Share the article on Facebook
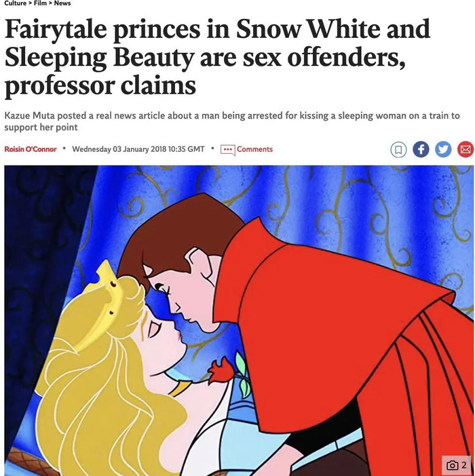Viewport: 475px width, 476px height. point(421,150)
